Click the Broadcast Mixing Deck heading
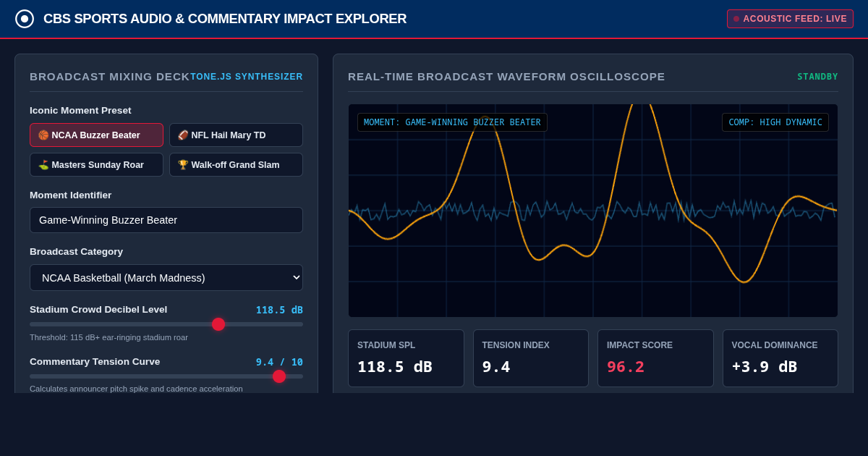The image size is (868, 456). 109,77
